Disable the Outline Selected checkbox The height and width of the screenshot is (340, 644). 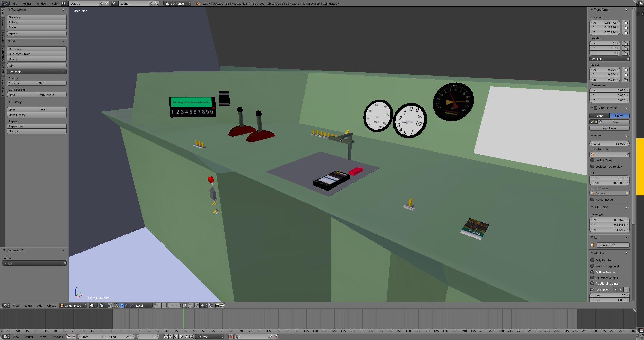pyautogui.click(x=592, y=272)
